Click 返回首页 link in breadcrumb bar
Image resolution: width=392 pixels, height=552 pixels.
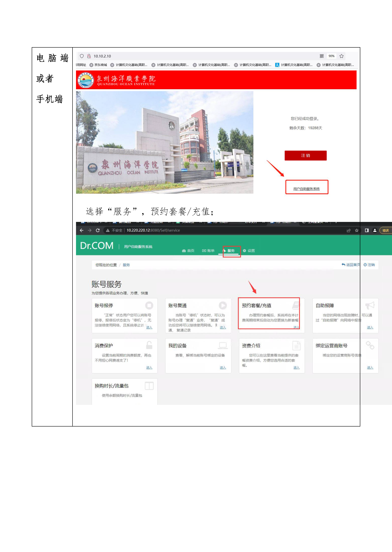click(x=351, y=265)
